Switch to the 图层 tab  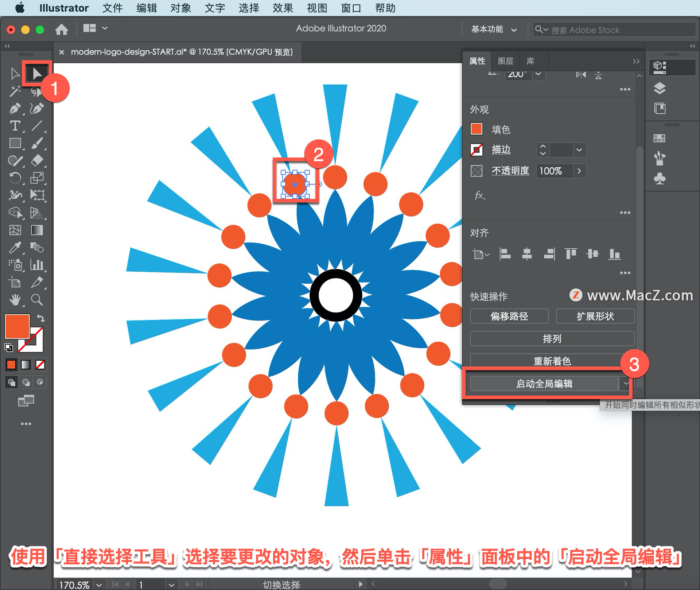pyautogui.click(x=505, y=61)
